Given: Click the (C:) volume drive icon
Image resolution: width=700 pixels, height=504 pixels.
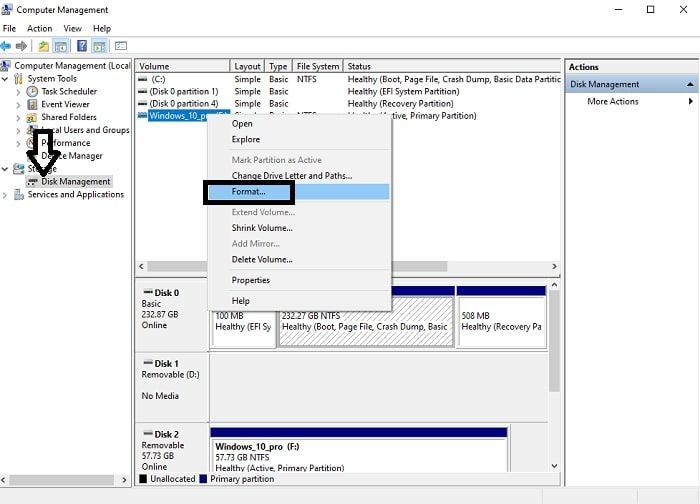Looking at the screenshot, I should pos(143,79).
